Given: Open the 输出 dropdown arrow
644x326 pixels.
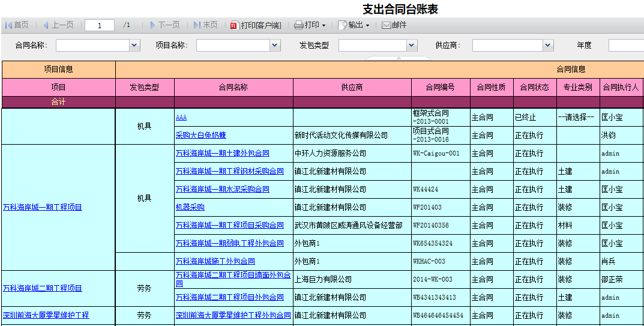Looking at the screenshot, I should tap(367, 25).
